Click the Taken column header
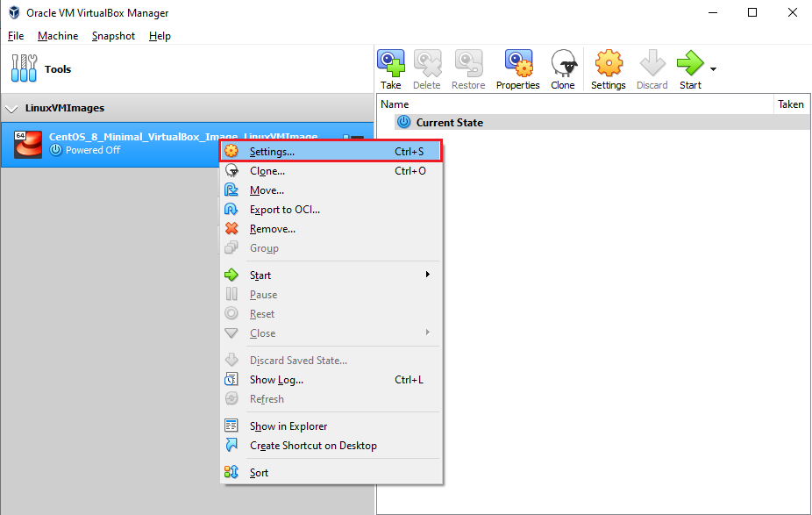The image size is (812, 515). point(791,104)
